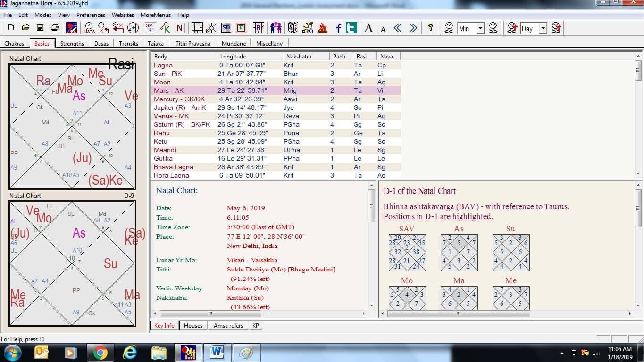Image resolution: width=644 pixels, height=362 pixels.
Task: Sort by Nakshatra column header
Action: click(x=306, y=56)
